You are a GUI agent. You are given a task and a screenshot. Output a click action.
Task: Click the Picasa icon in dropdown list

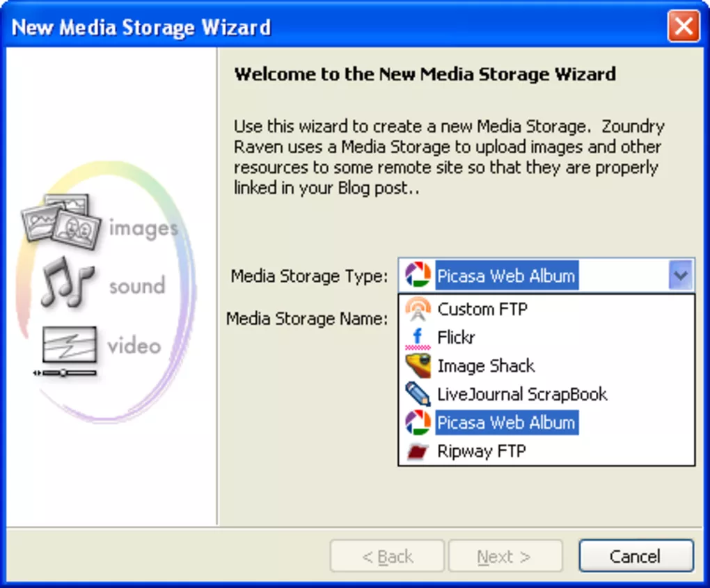click(x=418, y=422)
